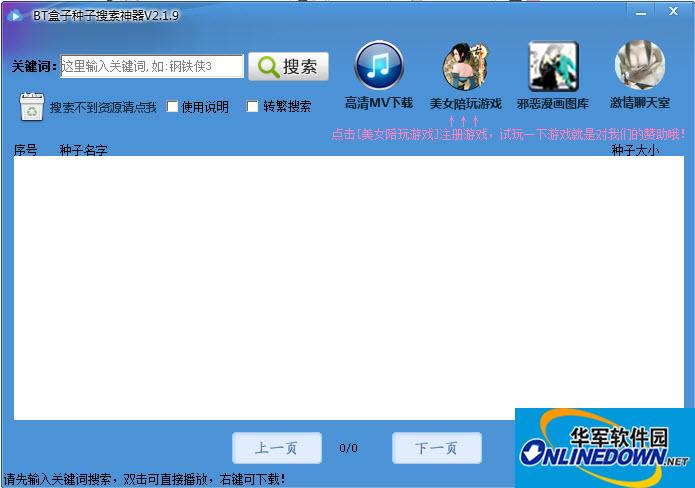Click the 下一页 next page button
The image size is (695, 488).
click(437, 448)
